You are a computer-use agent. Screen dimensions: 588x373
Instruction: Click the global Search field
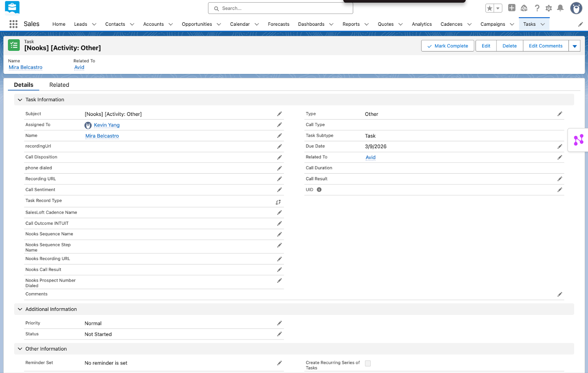(280, 8)
